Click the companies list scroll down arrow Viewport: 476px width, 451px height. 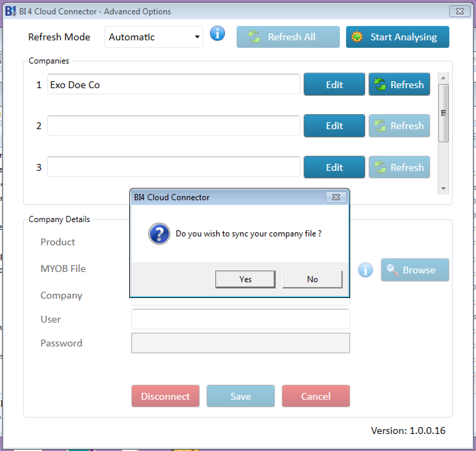443,188
